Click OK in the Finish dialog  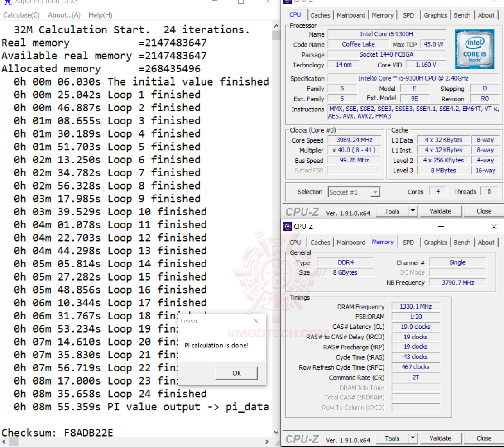(x=236, y=373)
